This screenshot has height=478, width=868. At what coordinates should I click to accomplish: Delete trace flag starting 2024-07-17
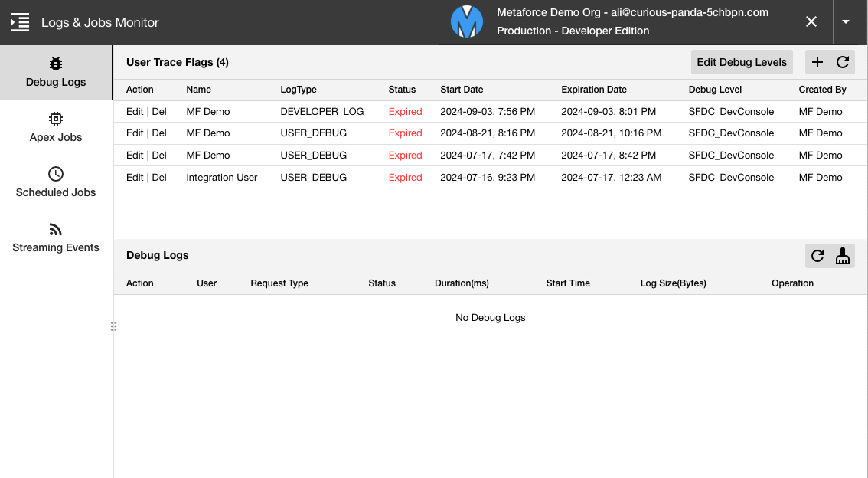click(159, 155)
